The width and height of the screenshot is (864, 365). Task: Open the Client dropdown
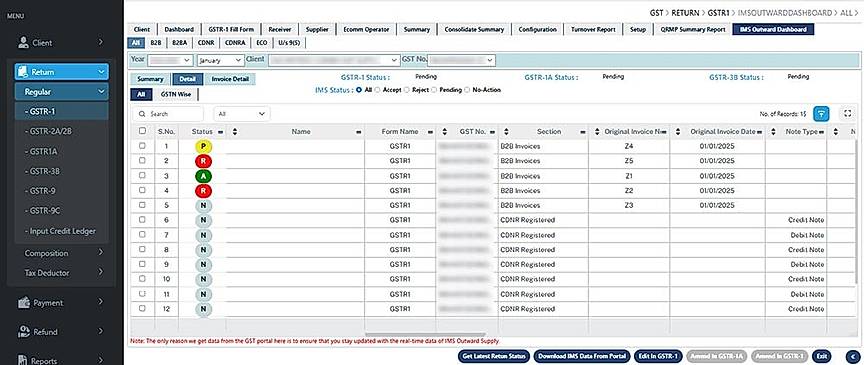[334, 60]
